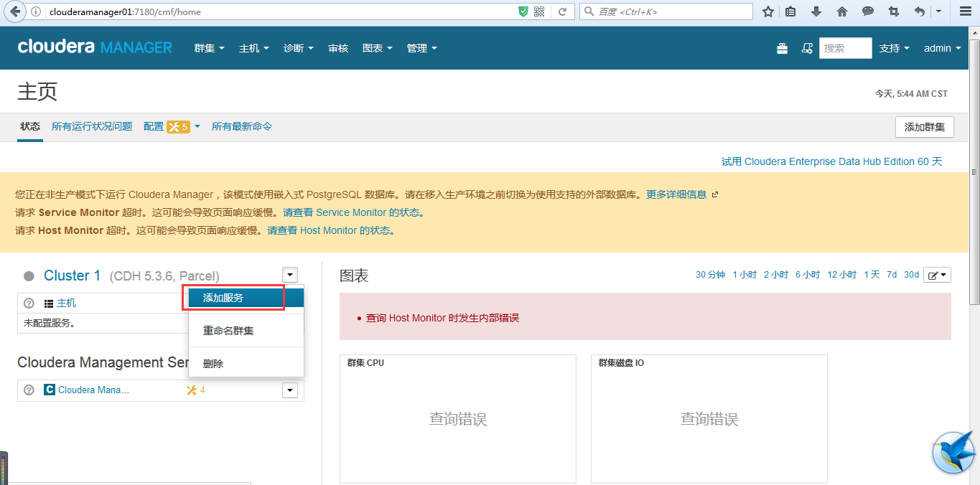This screenshot has width=980, height=485.
Task: Click the undo arrow toolbar icon
Action: [920, 11]
